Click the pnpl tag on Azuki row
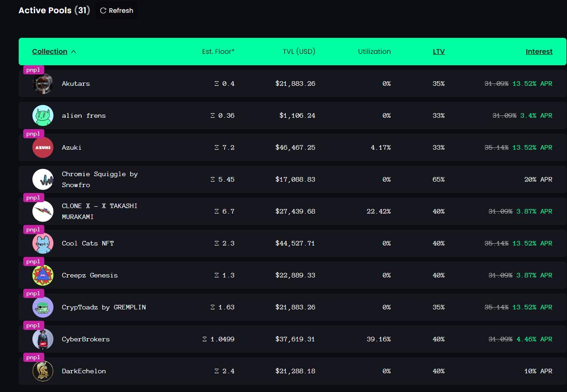 [33, 134]
